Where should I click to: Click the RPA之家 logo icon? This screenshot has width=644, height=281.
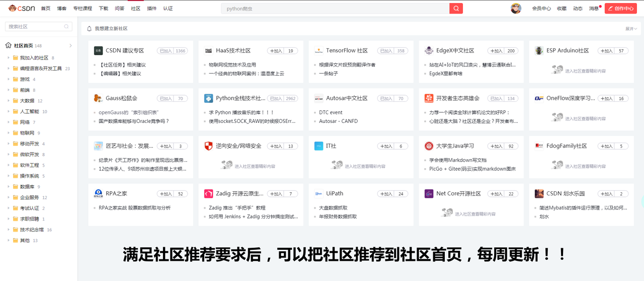[98, 193]
